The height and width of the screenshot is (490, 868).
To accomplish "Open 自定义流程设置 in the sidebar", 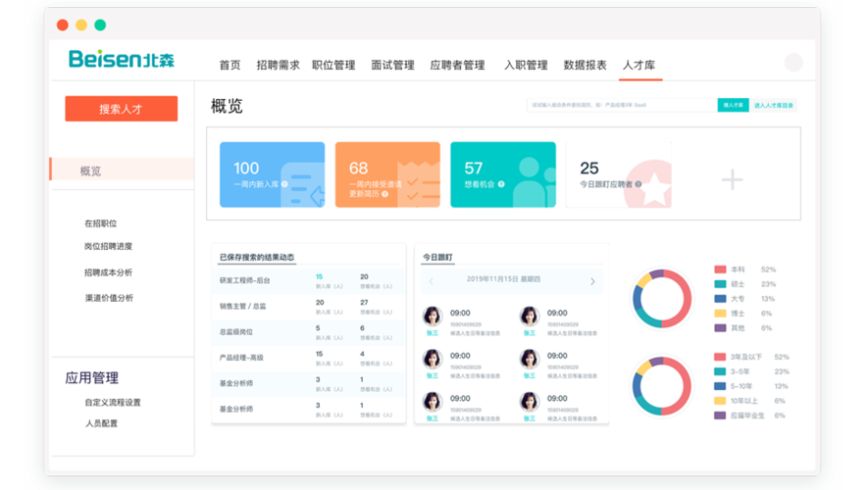I will (x=113, y=403).
